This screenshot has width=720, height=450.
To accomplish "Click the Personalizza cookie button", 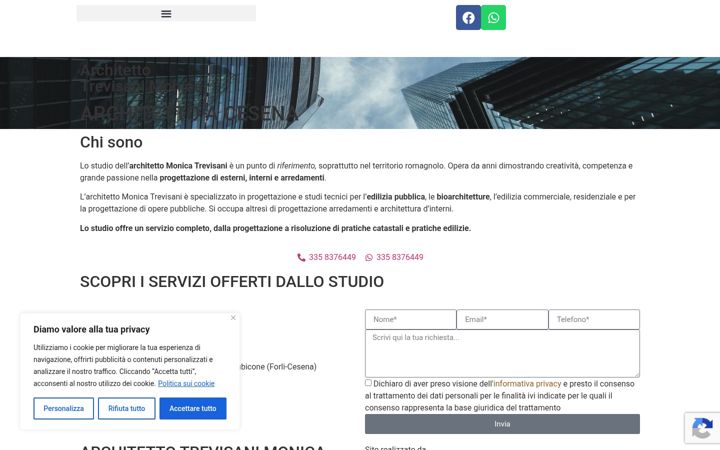I will pos(63,408).
